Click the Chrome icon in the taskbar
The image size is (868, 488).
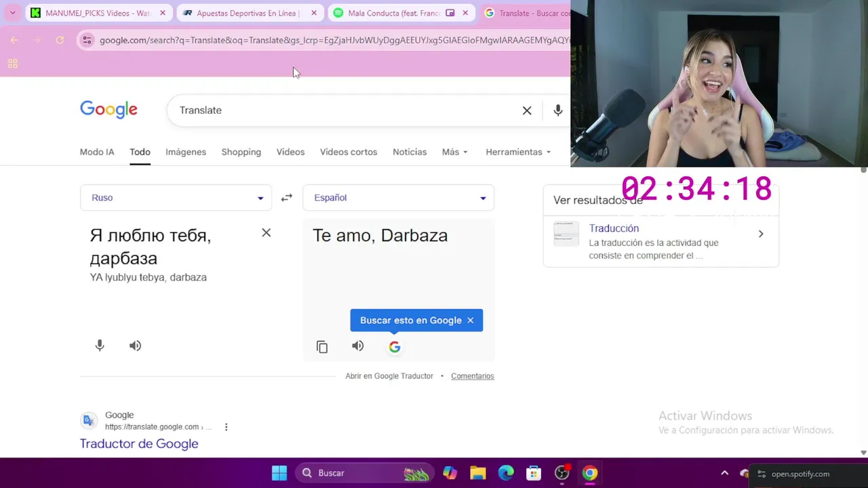(x=590, y=473)
